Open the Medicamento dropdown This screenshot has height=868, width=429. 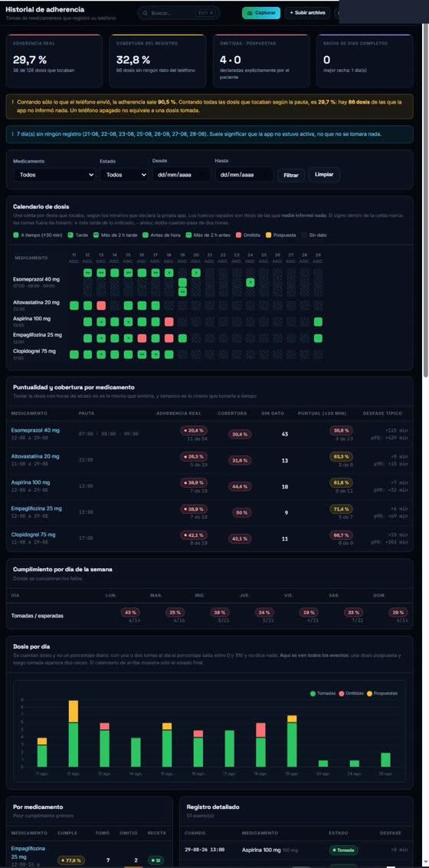pyautogui.click(x=54, y=174)
